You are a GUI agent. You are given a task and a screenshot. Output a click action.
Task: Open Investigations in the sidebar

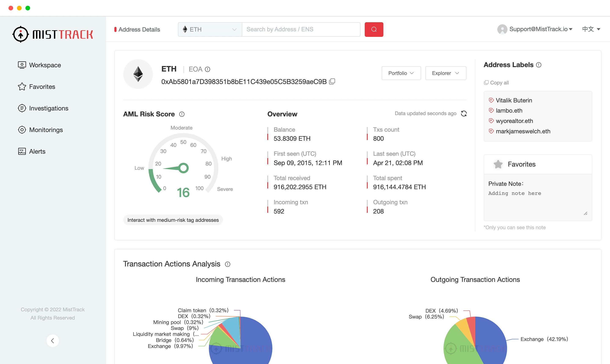[48, 108]
